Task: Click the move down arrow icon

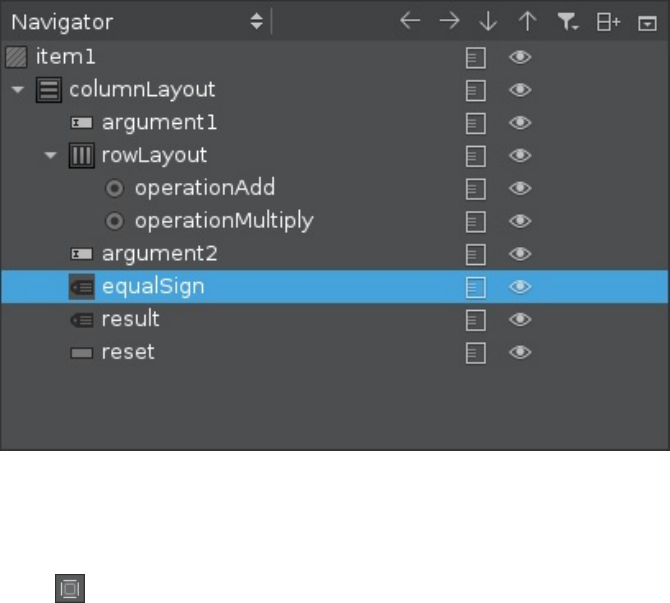Action: (488, 21)
